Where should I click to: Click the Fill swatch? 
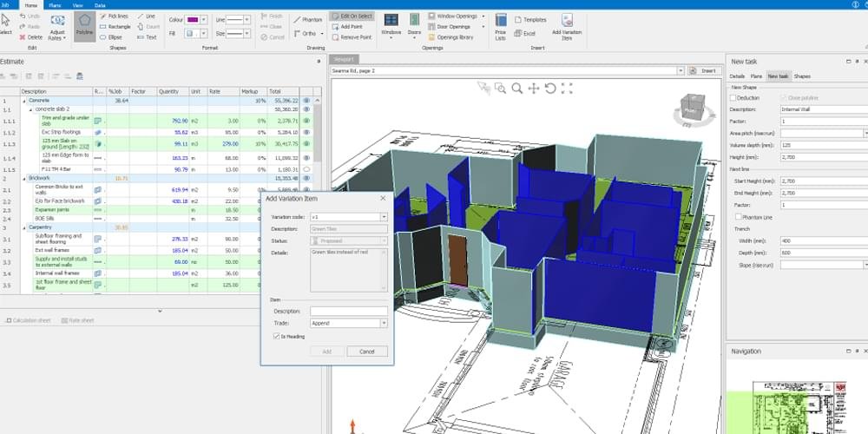tap(192, 34)
